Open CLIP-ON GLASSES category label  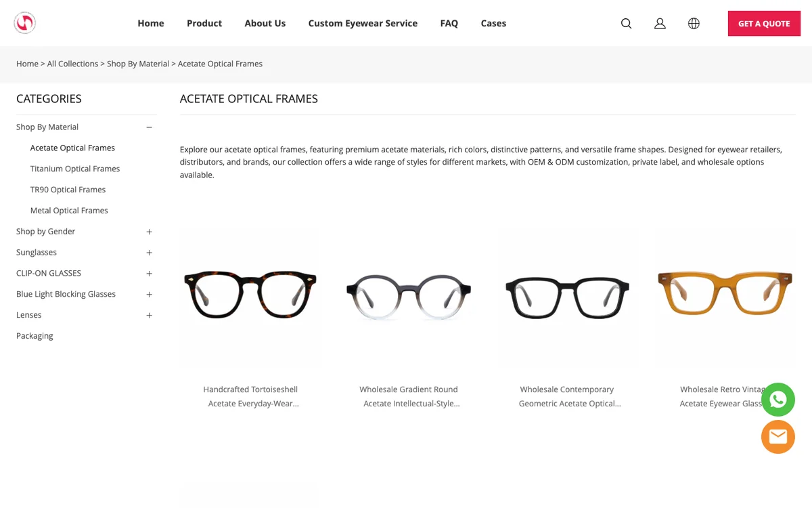point(49,273)
